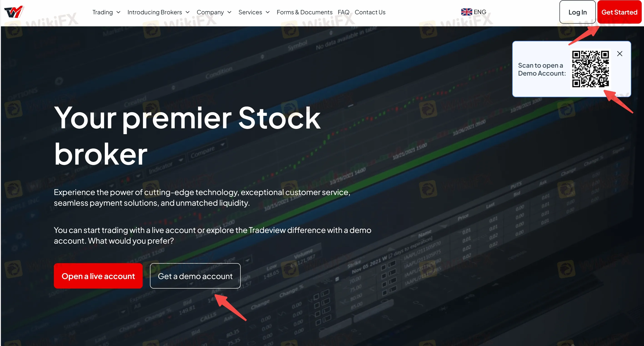Click the Log In button
The image size is (644, 346).
(576, 12)
